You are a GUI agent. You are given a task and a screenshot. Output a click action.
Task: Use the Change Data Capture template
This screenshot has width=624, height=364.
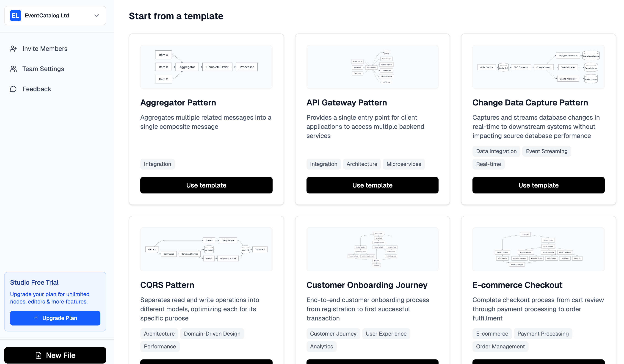pos(538,185)
